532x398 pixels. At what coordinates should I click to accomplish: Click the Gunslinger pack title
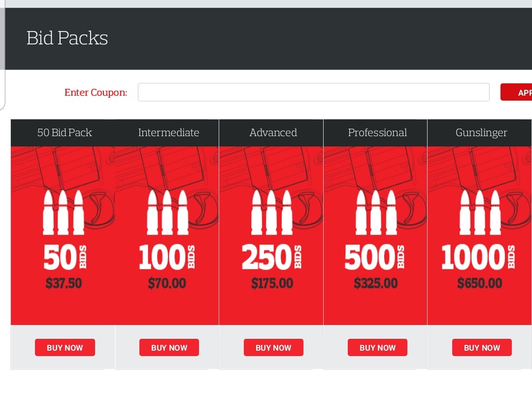click(x=481, y=133)
